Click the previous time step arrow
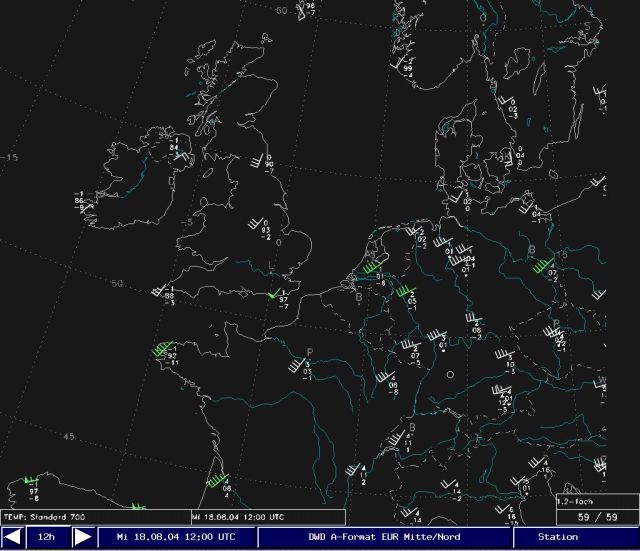The height and width of the screenshot is (551, 640). [x=13, y=537]
